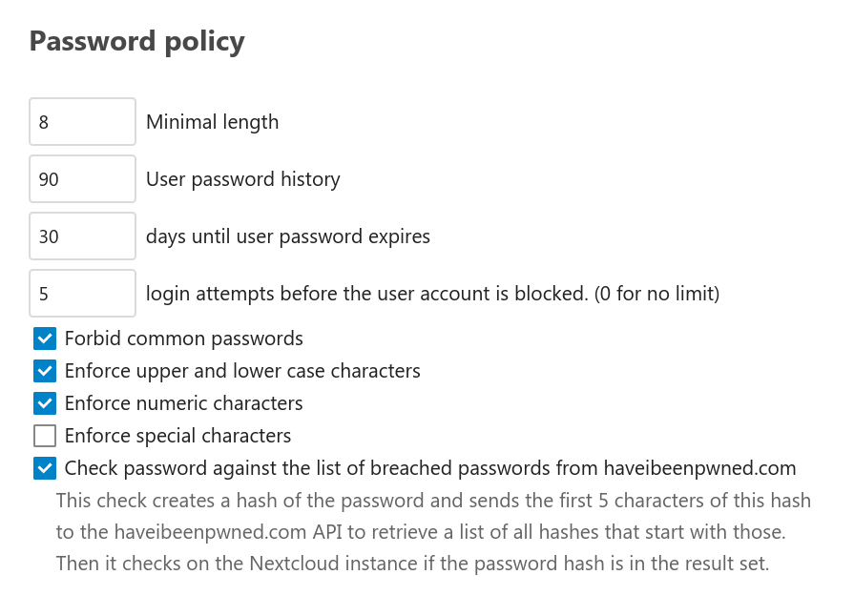The image size is (854, 616).
Task: Enable the Enforce special characters checkbox
Action: (45, 436)
